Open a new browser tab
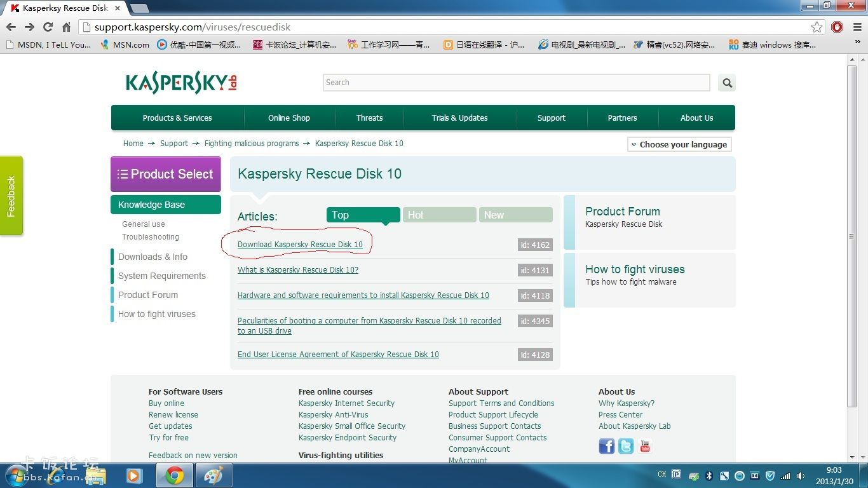Screen dimensions: 868x488 139,8
